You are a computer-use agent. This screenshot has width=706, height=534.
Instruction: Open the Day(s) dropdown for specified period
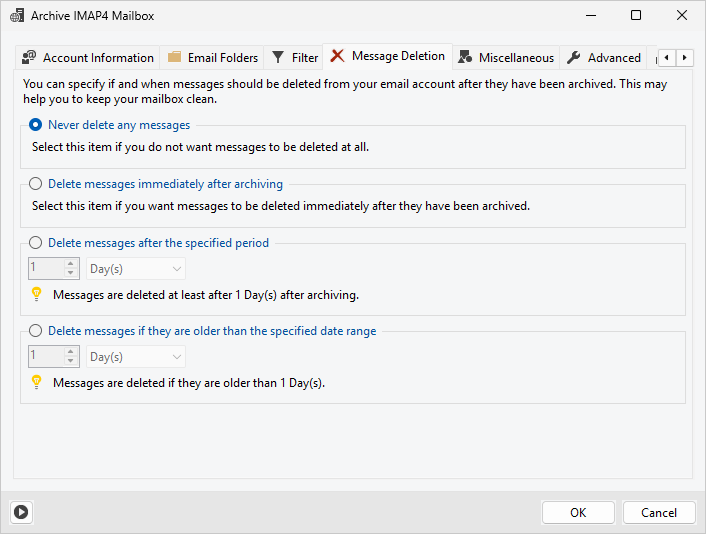pos(136,269)
